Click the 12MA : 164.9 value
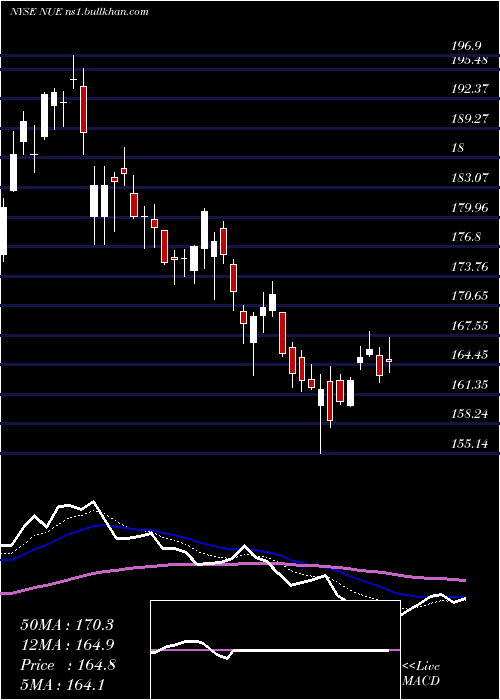This screenshot has width=500, height=700. (x=67, y=645)
